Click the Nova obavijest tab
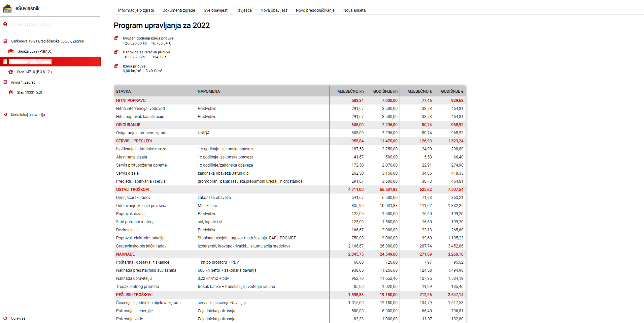Image resolution: width=644 pixels, height=323 pixels. 274,10
